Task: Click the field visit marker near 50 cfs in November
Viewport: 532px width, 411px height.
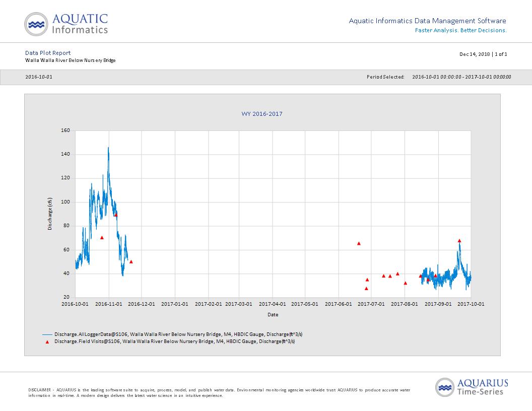Action: pyautogui.click(x=131, y=262)
